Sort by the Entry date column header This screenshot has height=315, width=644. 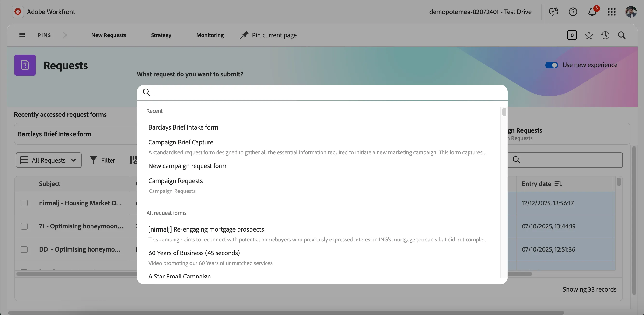(x=536, y=184)
